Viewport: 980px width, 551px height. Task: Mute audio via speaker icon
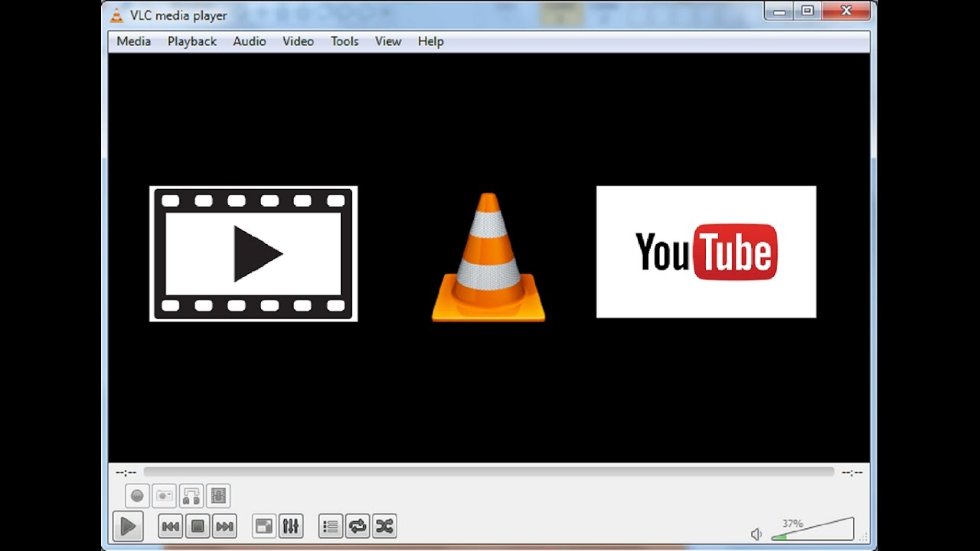point(756,534)
